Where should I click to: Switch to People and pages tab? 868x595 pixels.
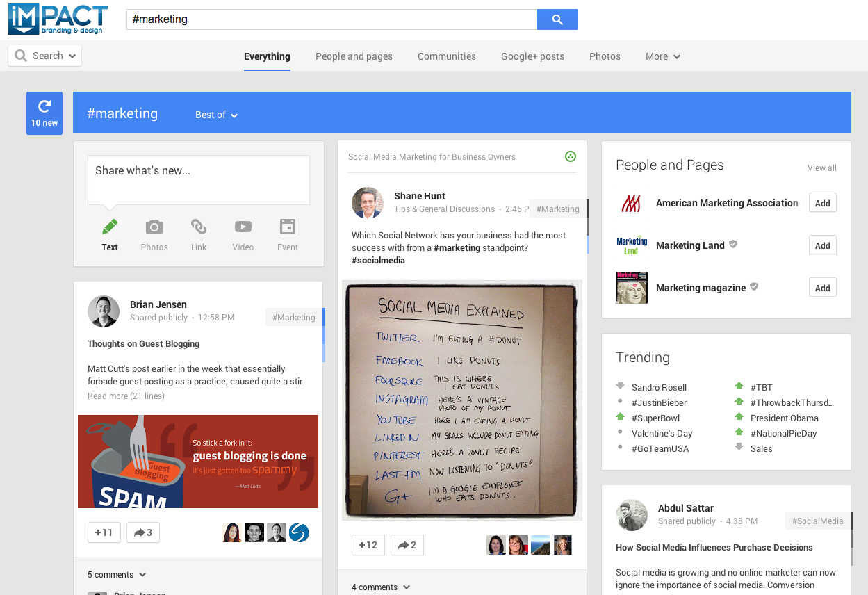tap(354, 56)
